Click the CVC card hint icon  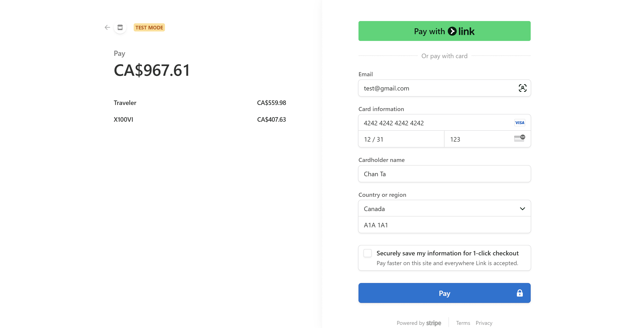[519, 138]
